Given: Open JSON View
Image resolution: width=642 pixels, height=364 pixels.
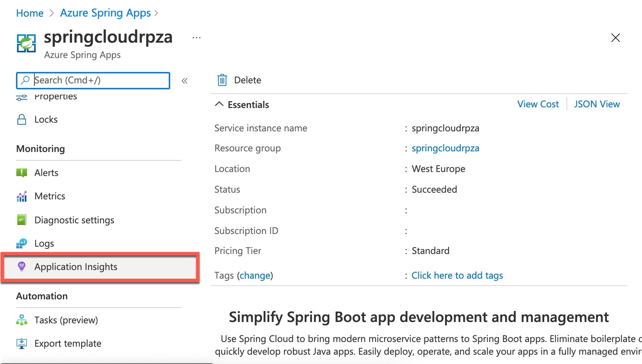Looking at the screenshot, I should coord(597,104).
